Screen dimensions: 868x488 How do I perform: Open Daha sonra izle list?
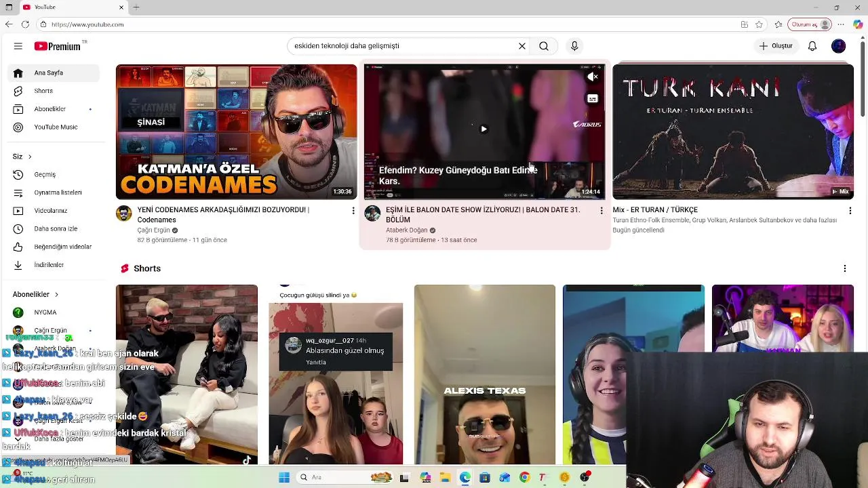coord(54,228)
